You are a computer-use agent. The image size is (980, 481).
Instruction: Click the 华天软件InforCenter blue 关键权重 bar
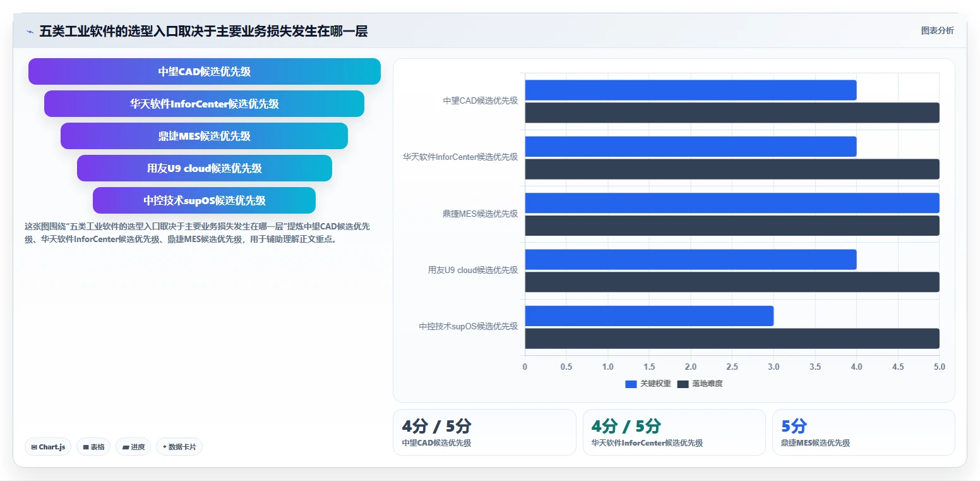coord(691,147)
